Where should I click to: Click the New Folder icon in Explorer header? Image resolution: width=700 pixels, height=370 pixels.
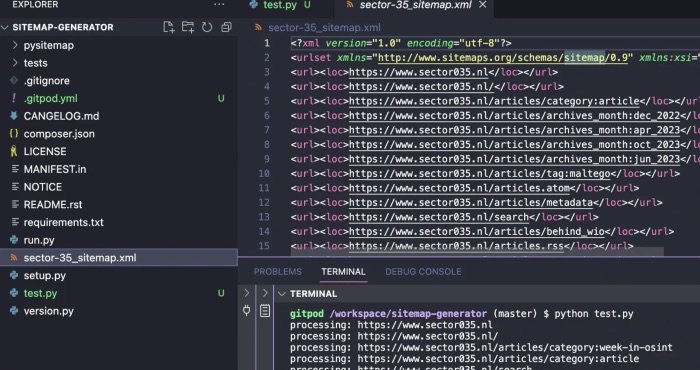[x=188, y=27]
